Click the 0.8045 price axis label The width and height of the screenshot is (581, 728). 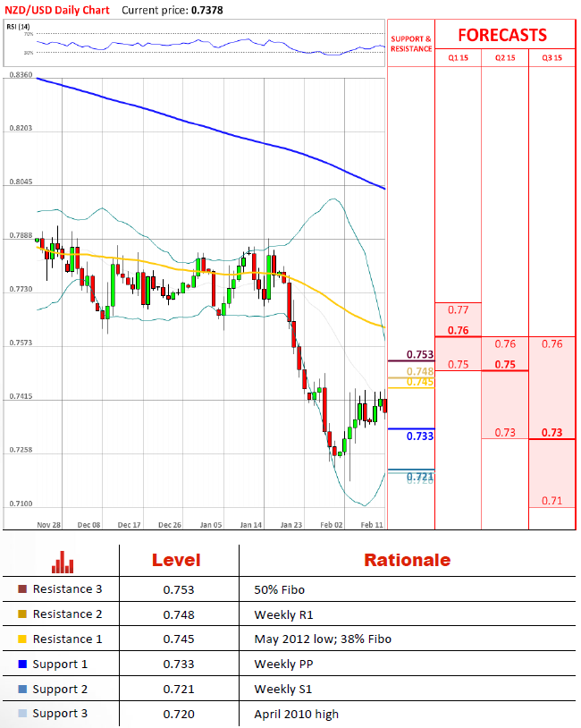coord(21,182)
